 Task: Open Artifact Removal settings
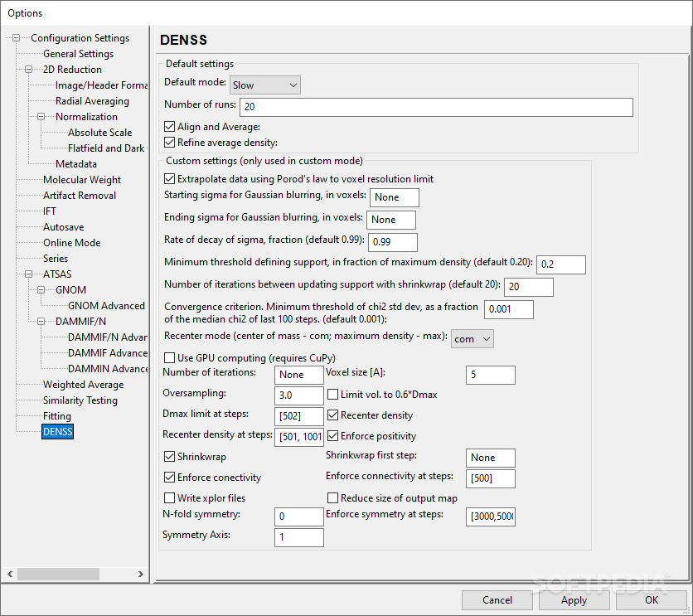(80, 196)
